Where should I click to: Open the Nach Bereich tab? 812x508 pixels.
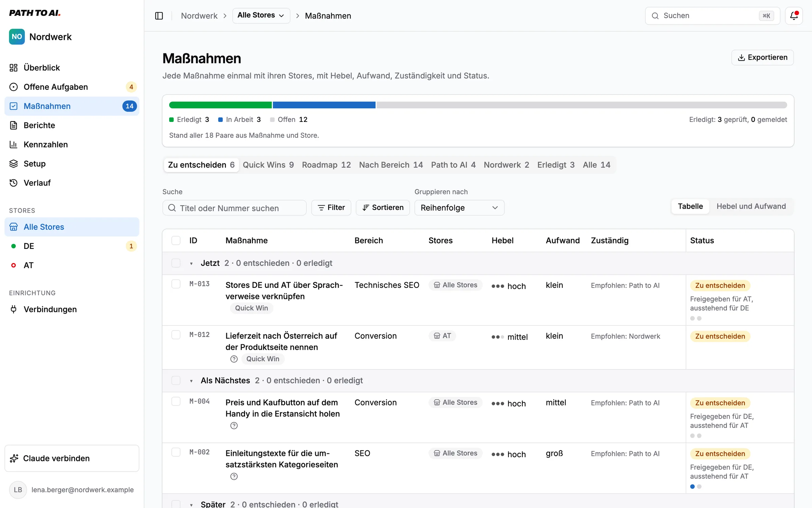391,165
